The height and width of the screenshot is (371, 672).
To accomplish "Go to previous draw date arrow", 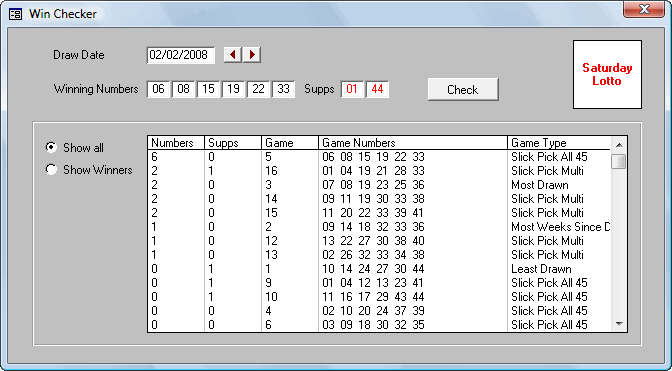I will pos(233,55).
